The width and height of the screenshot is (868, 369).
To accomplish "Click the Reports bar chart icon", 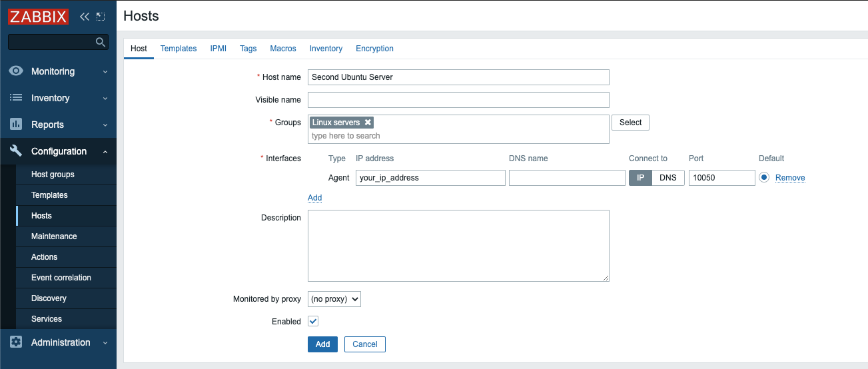I will [16, 125].
